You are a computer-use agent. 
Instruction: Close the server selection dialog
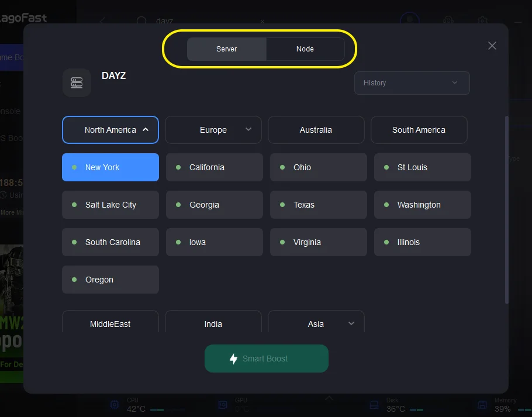click(492, 46)
